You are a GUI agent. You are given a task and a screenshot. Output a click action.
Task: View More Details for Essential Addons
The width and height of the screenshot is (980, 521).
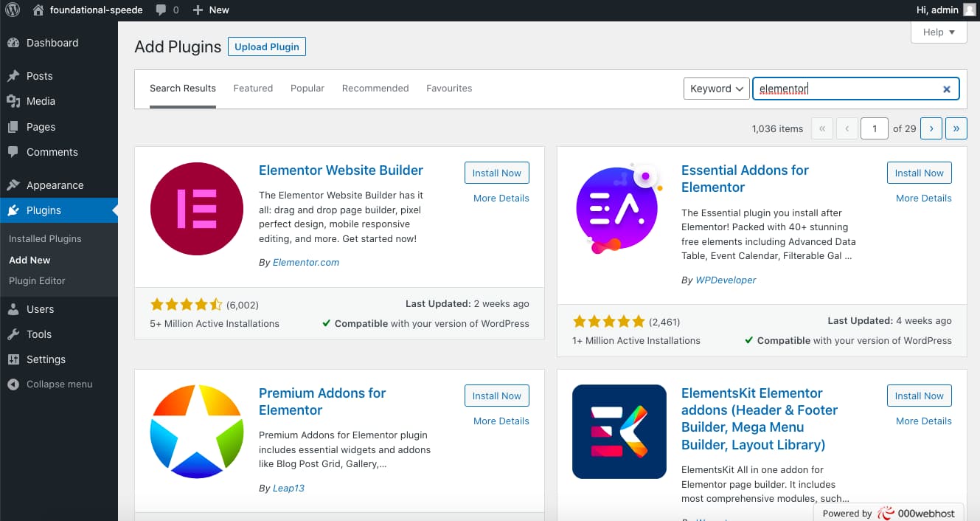923,198
